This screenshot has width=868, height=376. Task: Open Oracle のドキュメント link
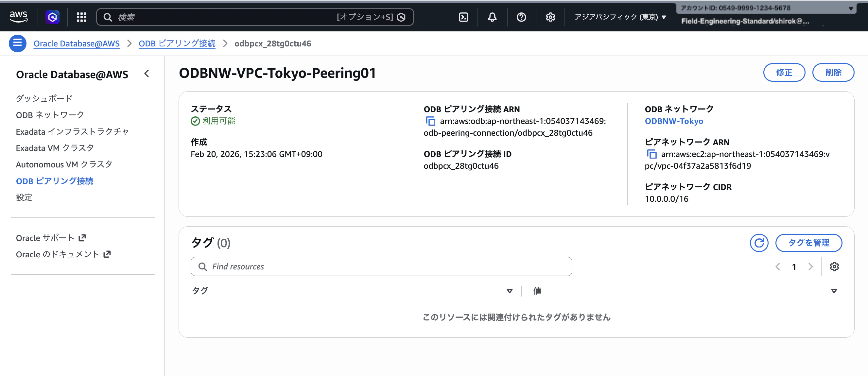(57, 254)
